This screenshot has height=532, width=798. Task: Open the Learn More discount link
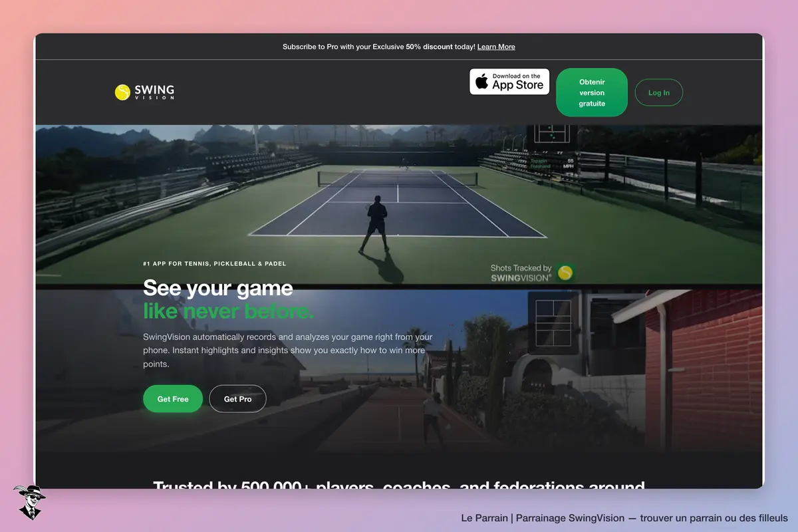(496, 47)
